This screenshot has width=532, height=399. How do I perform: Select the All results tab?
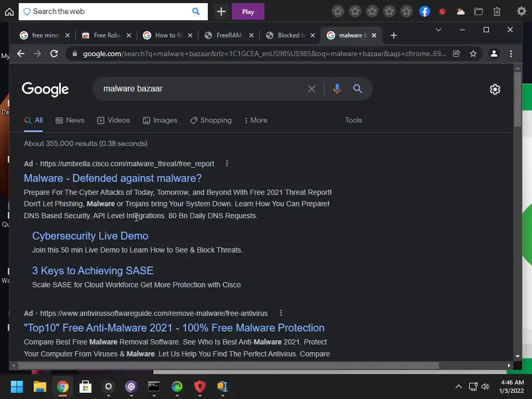[x=33, y=121]
